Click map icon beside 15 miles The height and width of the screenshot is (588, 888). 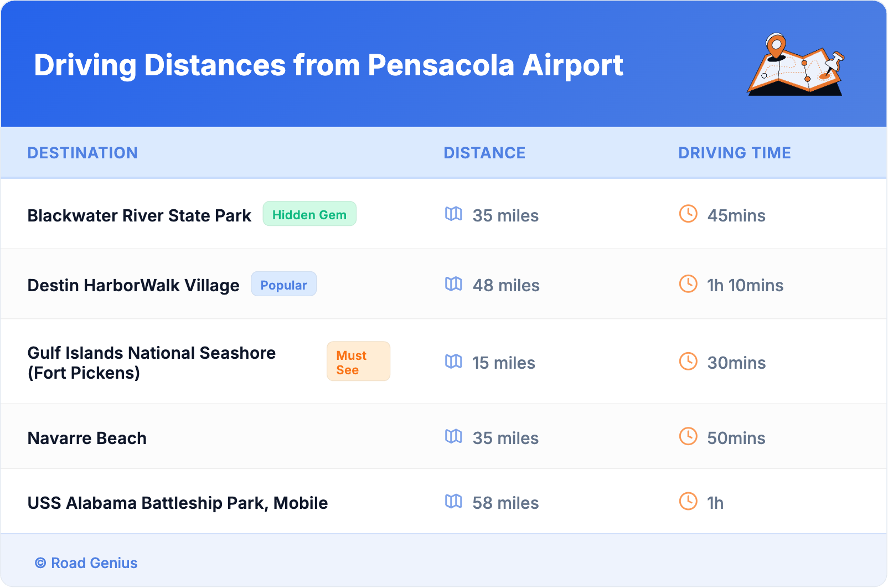453,362
